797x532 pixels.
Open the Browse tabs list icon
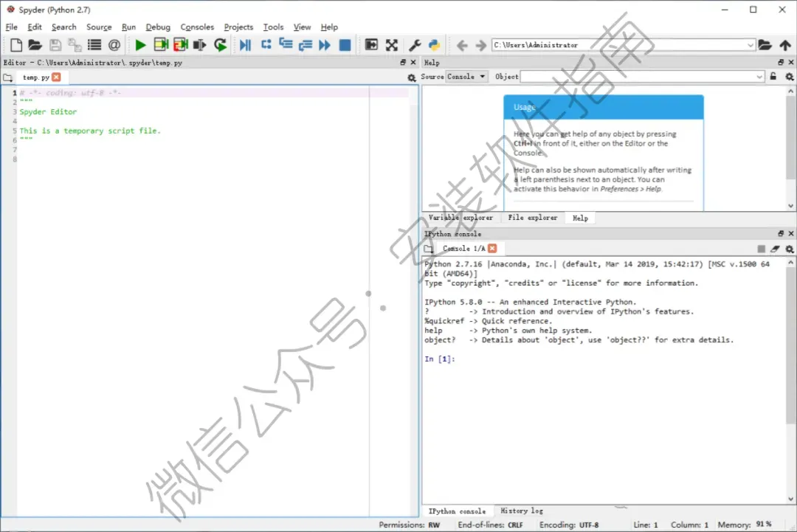(94, 45)
